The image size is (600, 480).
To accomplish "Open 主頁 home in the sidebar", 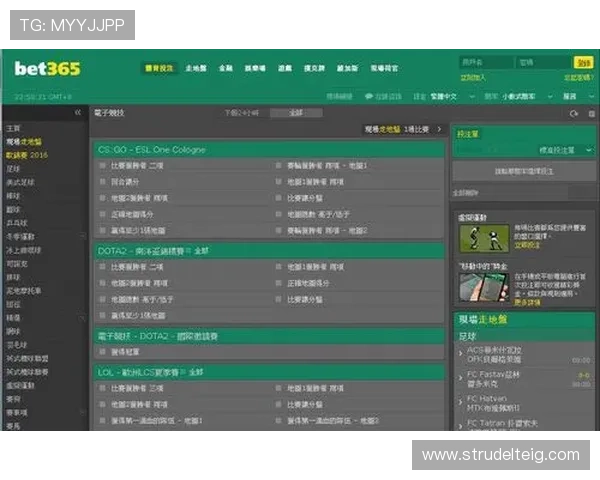I will click(x=13, y=128).
